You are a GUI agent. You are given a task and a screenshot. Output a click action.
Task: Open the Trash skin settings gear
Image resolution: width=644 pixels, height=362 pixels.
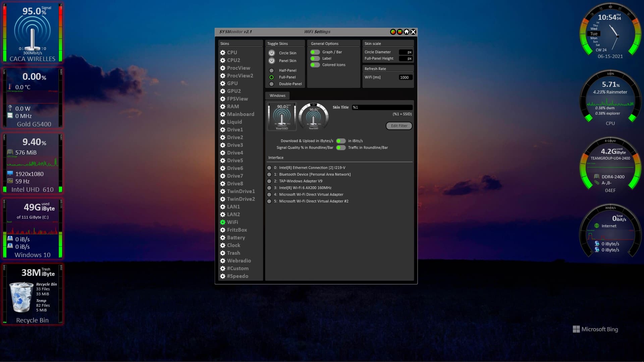223,253
